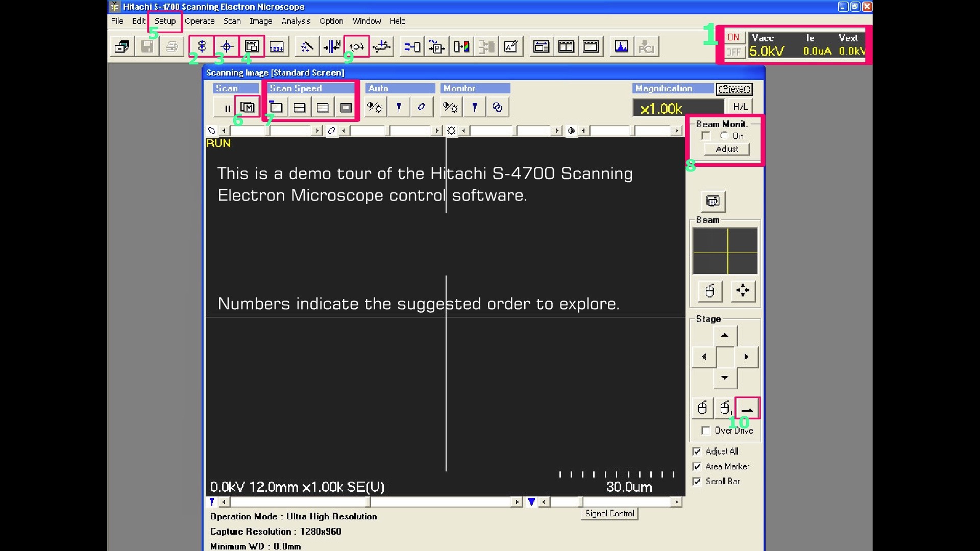Pause scanning with the pause button
980x551 pixels.
(225, 108)
